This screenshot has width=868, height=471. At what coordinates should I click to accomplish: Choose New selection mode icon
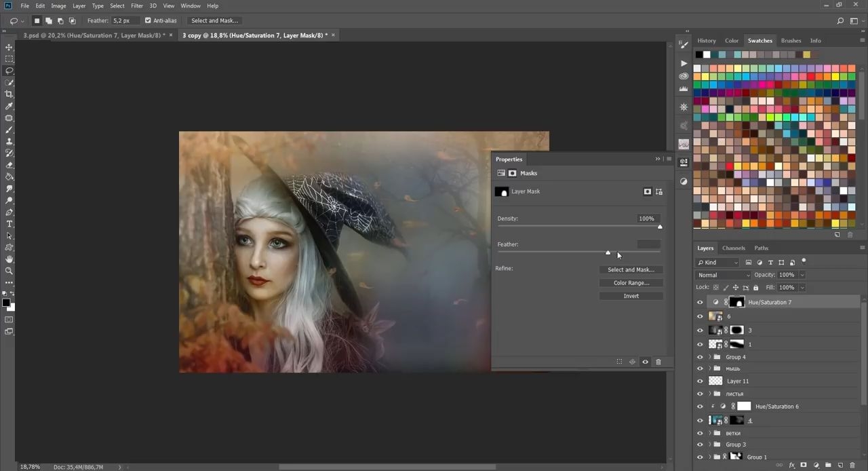point(37,20)
